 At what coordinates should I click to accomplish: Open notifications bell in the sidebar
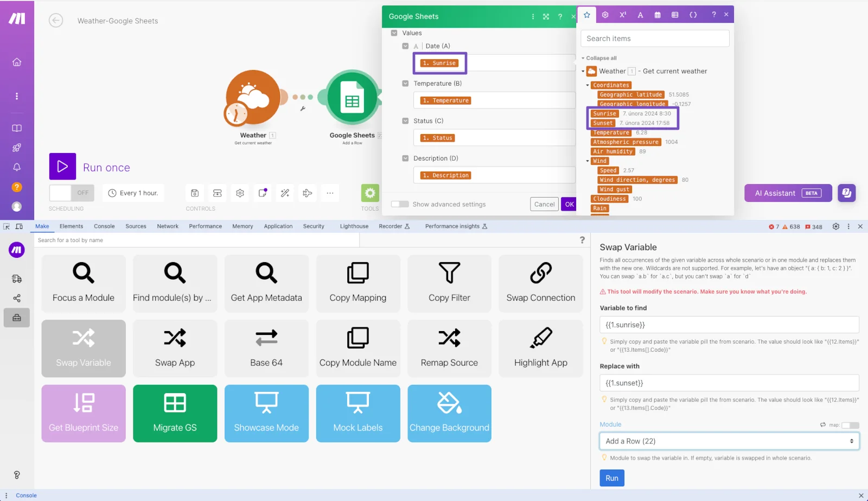tap(17, 167)
